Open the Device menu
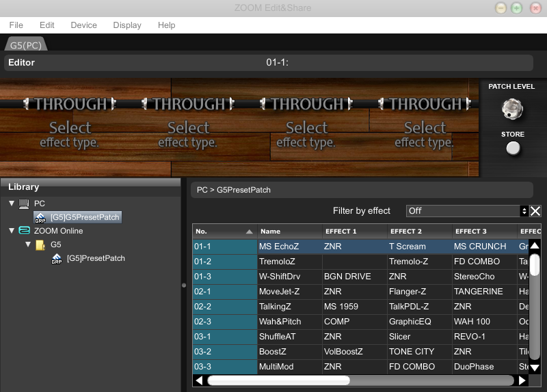The width and height of the screenshot is (547, 392). 83,25
